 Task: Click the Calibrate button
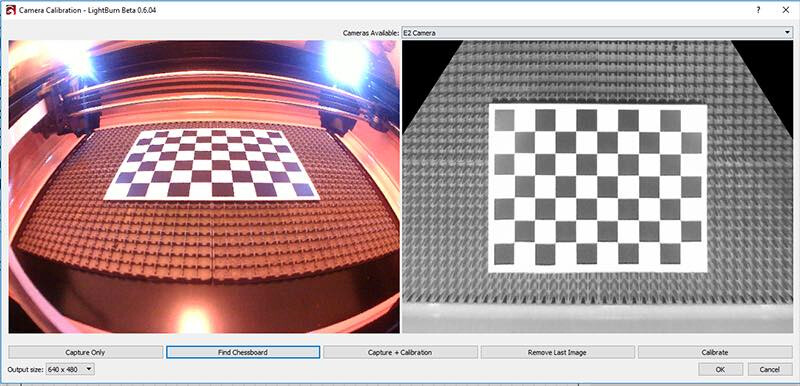pyautogui.click(x=715, y=352)
